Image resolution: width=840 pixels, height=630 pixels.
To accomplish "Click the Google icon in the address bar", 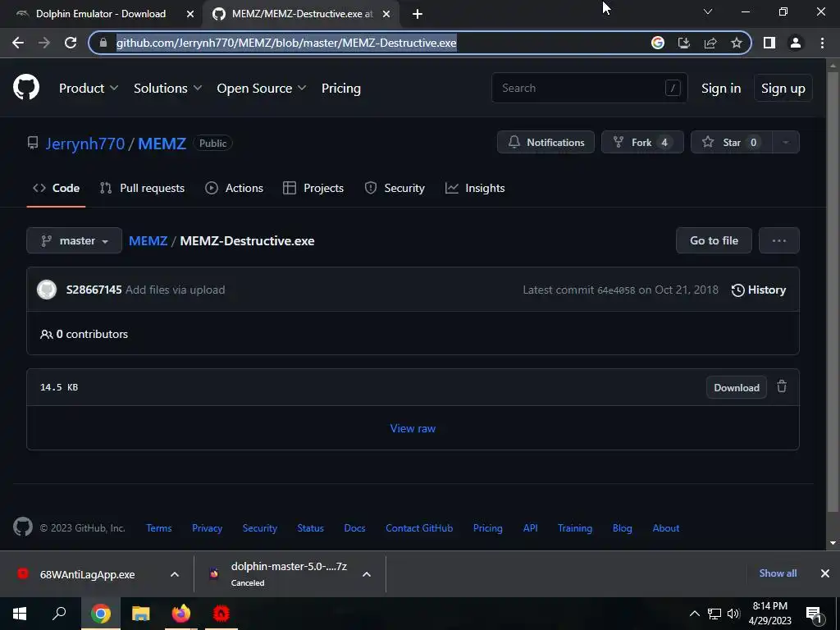I will pos(657,43).
